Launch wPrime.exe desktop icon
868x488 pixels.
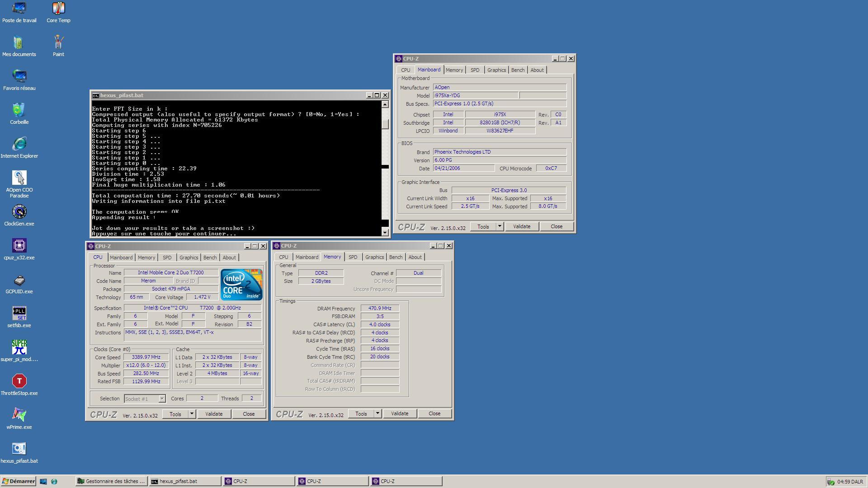(19, 419)
